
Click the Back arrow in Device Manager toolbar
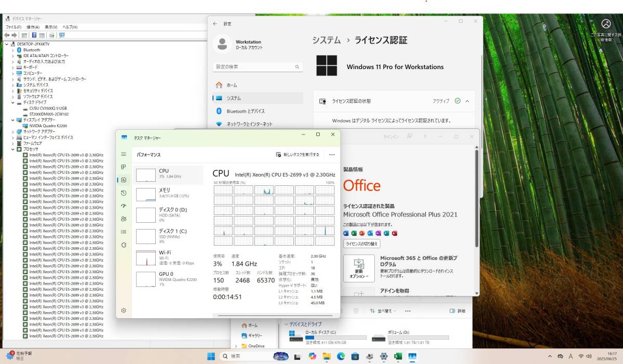point(7,35)
